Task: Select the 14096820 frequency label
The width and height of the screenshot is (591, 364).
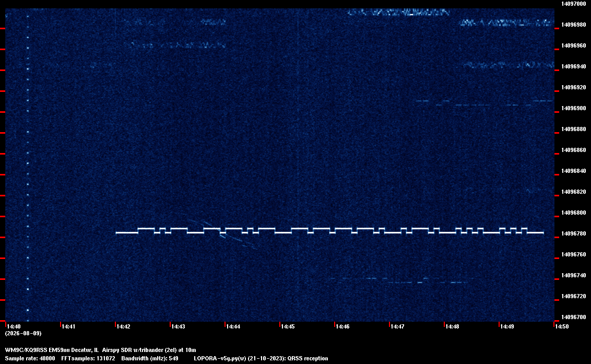Action: point(574,192)
